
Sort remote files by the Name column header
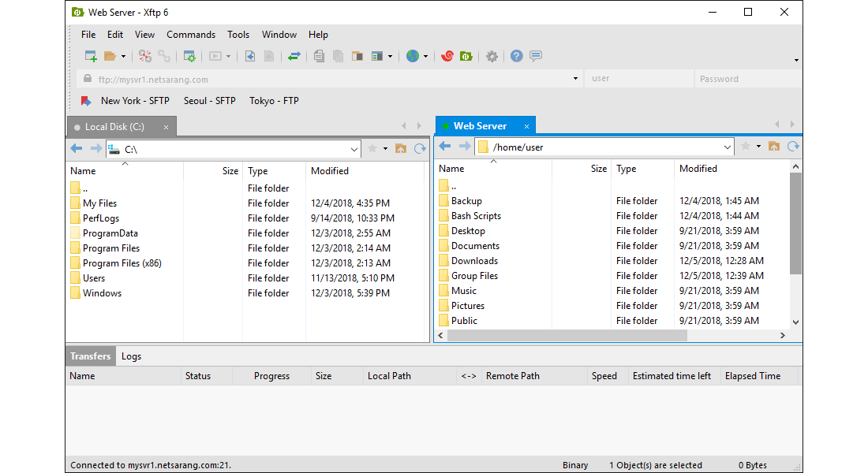(x=451, y=168)
